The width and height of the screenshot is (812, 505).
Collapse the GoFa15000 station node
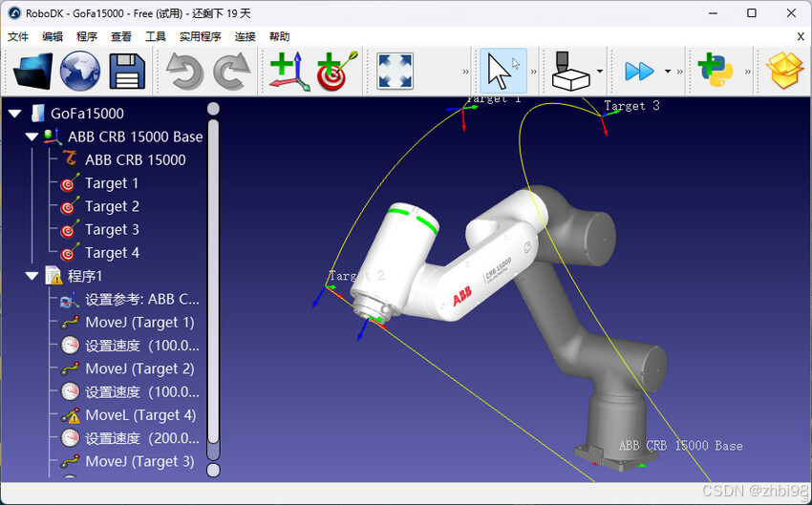click(x=15, y=114)
